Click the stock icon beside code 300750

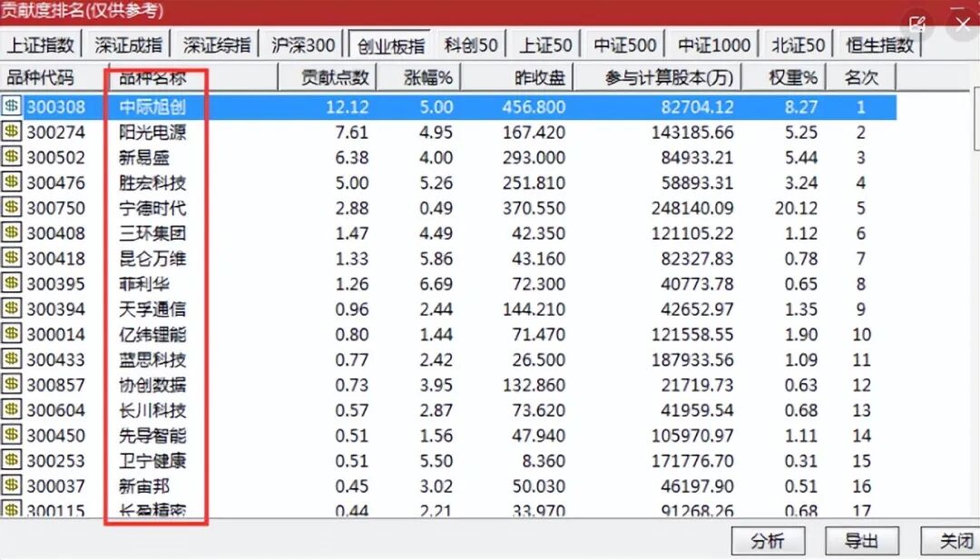(11, 207)
